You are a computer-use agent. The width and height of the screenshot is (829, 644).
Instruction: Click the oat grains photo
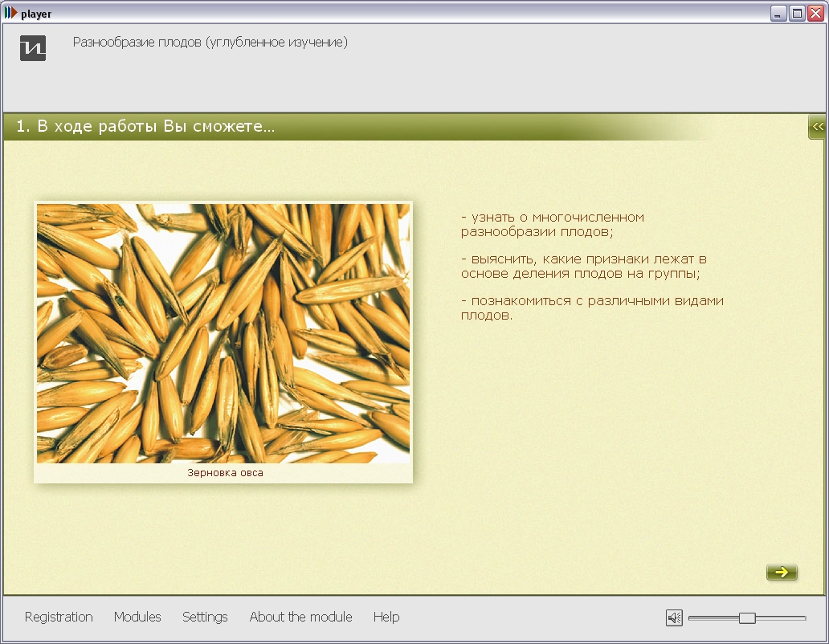tap(223, 333)
